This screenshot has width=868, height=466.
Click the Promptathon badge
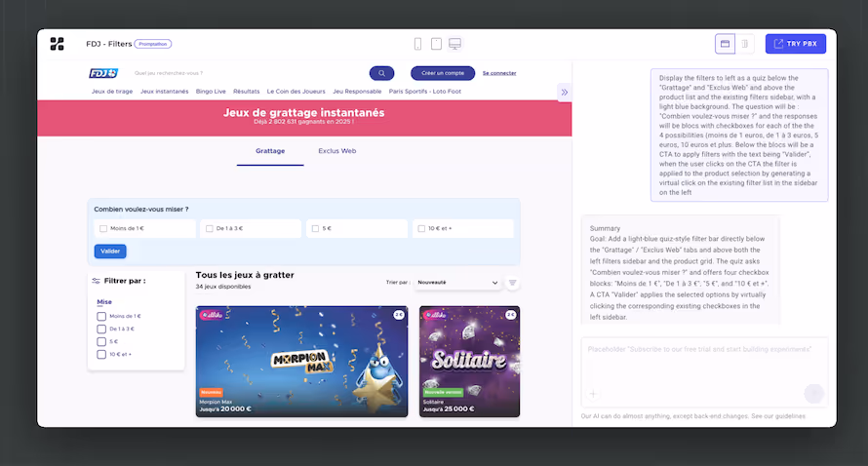coord(153,44)
